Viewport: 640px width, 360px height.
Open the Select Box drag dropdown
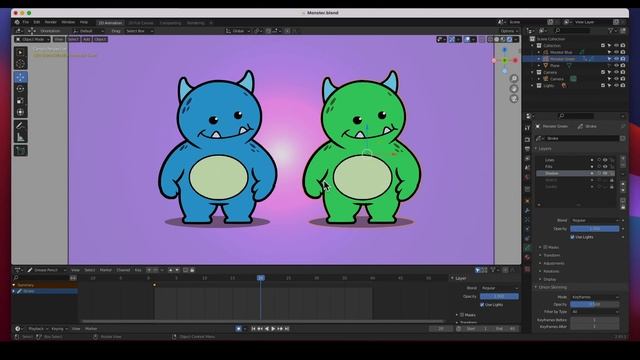click(x=139, y=31)
